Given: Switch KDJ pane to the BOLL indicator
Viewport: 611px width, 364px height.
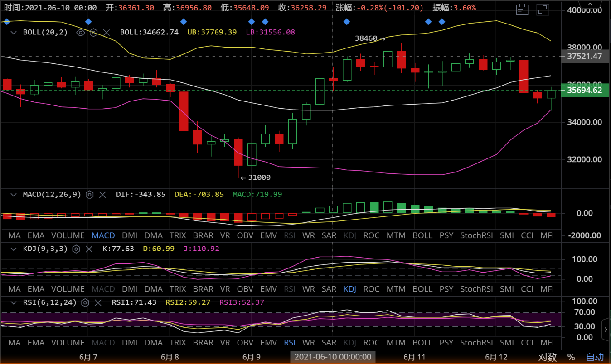Looking at the screenshot, I should [422, 289].
